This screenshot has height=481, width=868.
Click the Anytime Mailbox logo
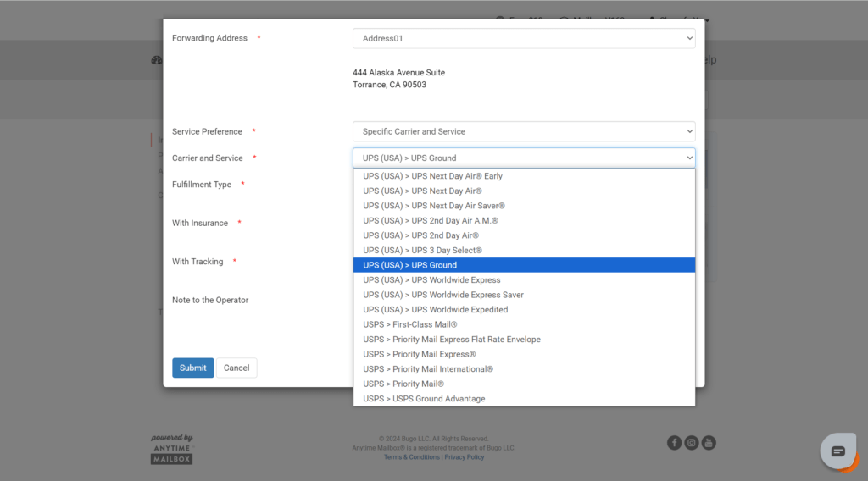coord(171,450)
